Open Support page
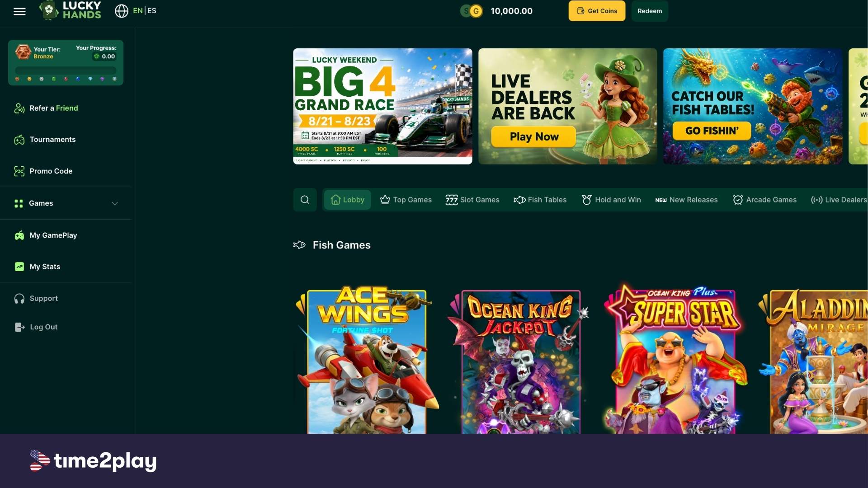 point(44,299)
